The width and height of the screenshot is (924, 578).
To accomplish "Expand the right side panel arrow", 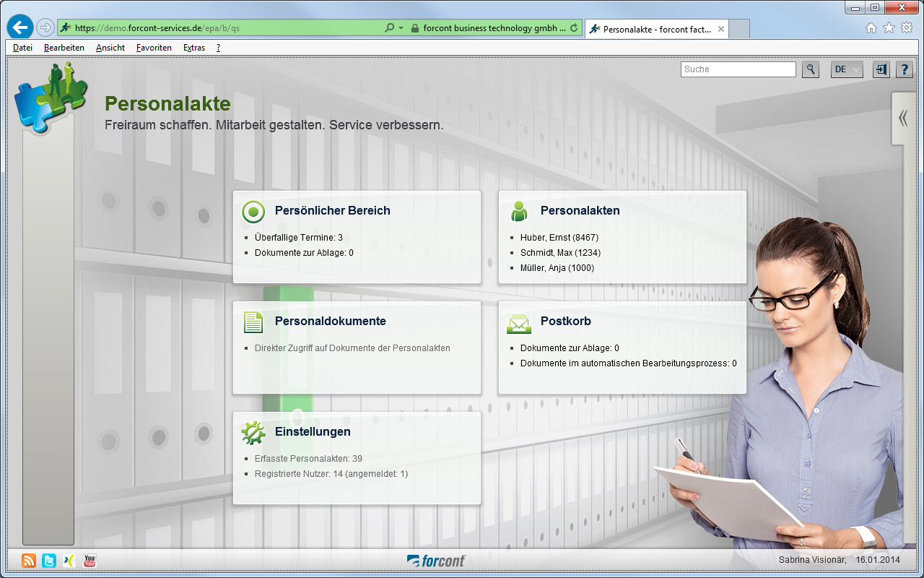I will 902,118.
